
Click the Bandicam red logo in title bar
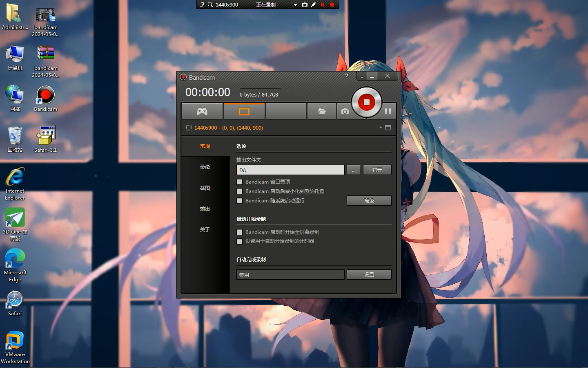(184, 77)
